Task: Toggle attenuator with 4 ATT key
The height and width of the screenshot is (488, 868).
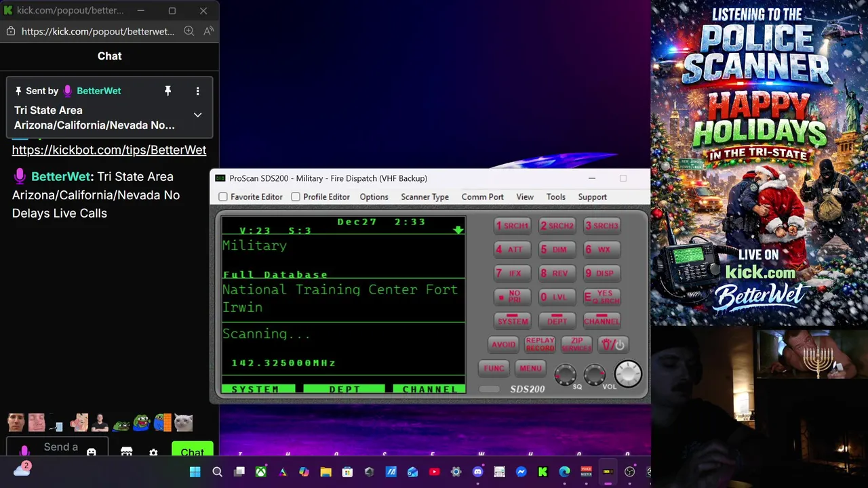Action: coord(513,249)
